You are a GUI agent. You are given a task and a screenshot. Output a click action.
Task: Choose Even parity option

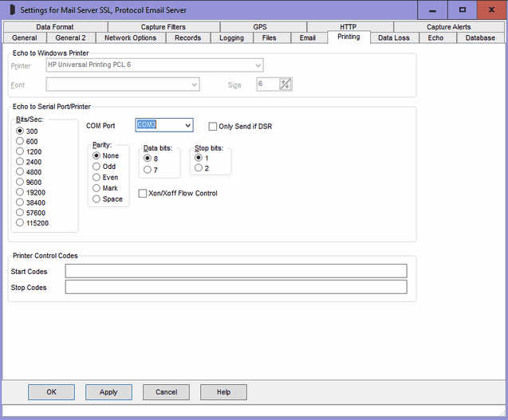tap(96, 177)
